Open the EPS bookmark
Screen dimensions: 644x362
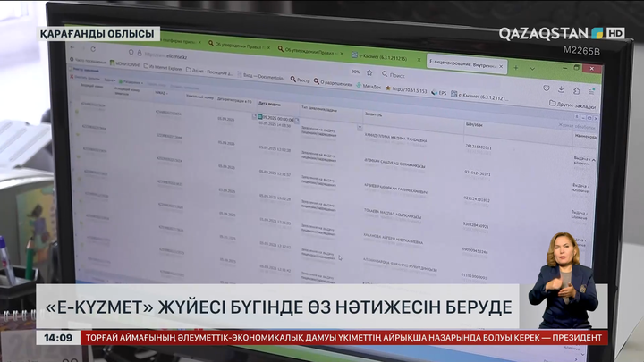(438, 93)
